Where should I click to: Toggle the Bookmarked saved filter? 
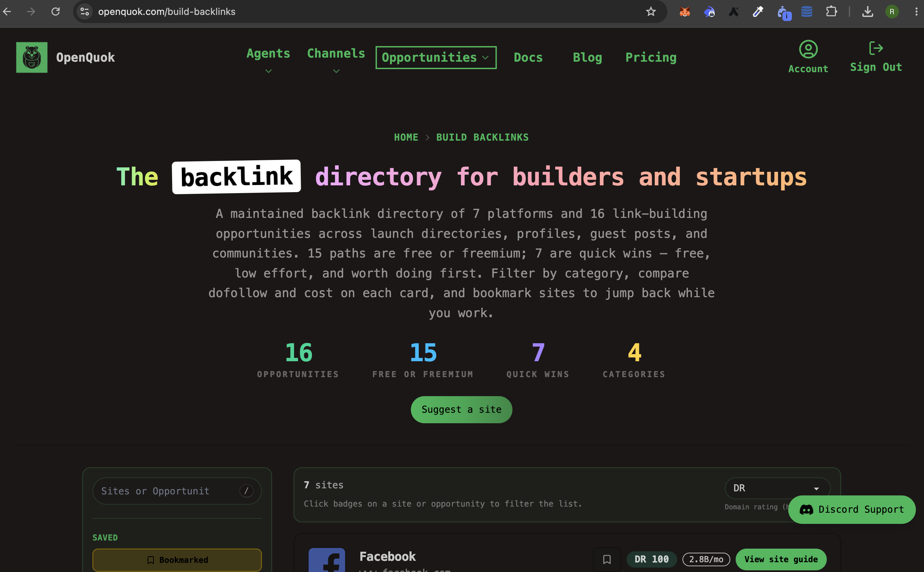[x=177, y=559]
